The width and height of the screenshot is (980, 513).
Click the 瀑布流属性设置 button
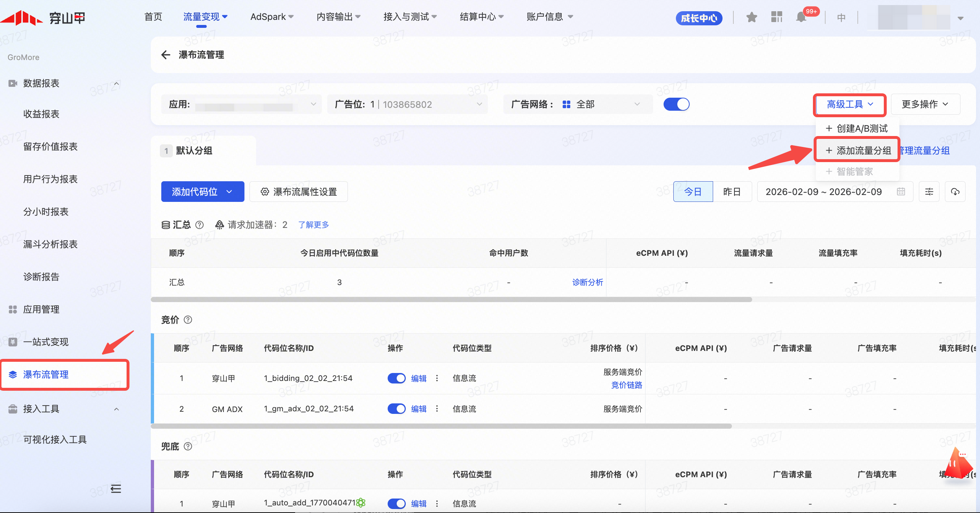pos(299,192)
